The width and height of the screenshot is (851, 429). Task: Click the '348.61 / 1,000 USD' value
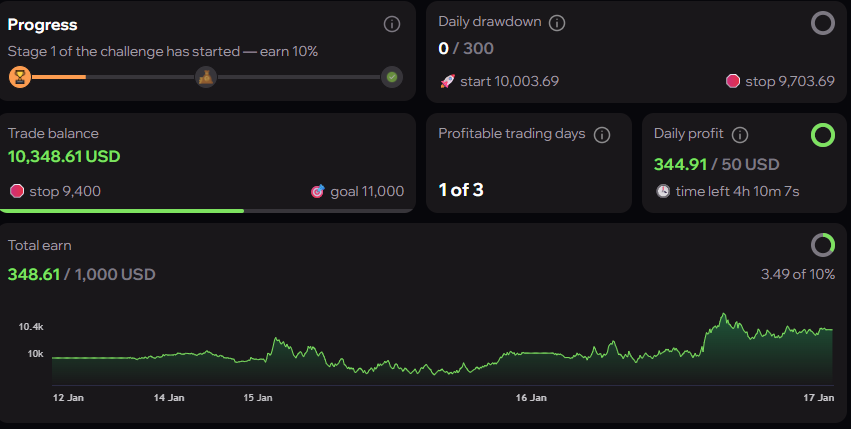click(81, 274)
